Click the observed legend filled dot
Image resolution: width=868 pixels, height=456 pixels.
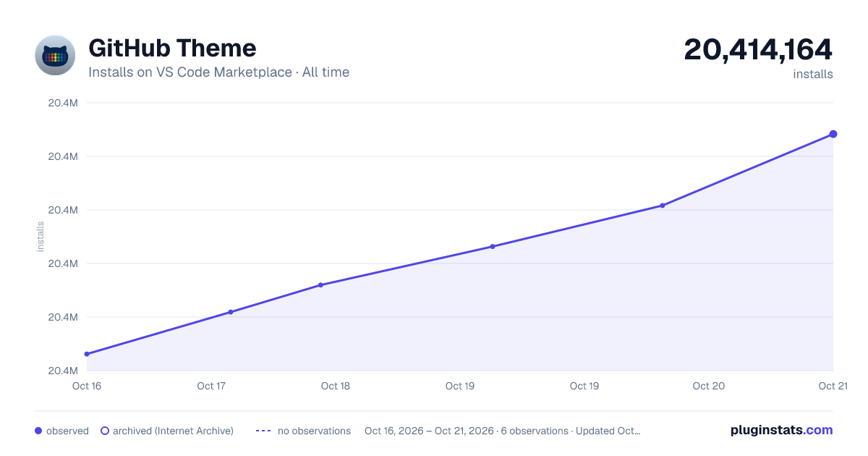[x=38, y=431]
